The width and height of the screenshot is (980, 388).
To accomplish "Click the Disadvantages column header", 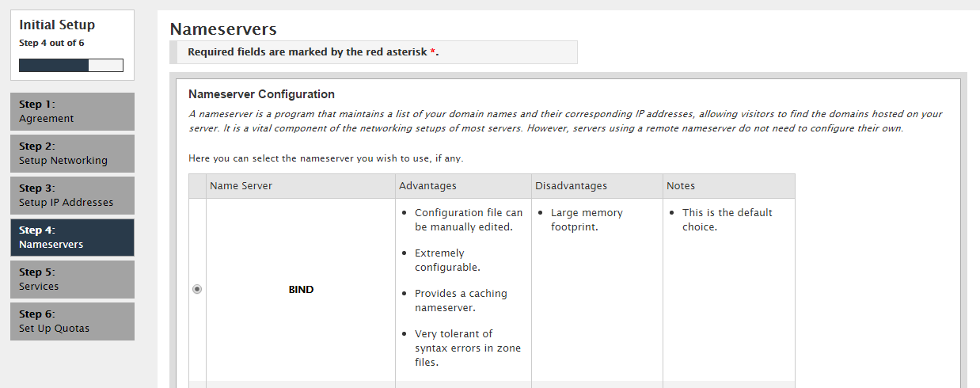I will coord(571,186).
